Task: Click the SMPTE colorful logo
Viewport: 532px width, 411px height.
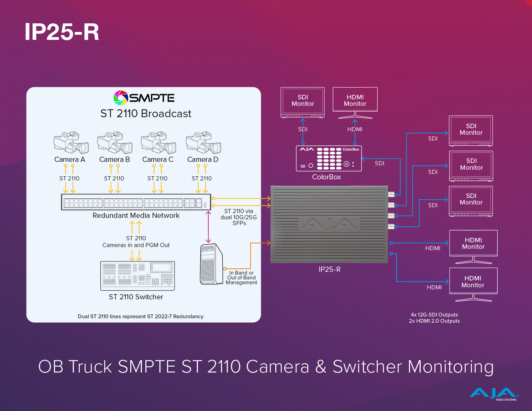Action: [x=121, y=98]
